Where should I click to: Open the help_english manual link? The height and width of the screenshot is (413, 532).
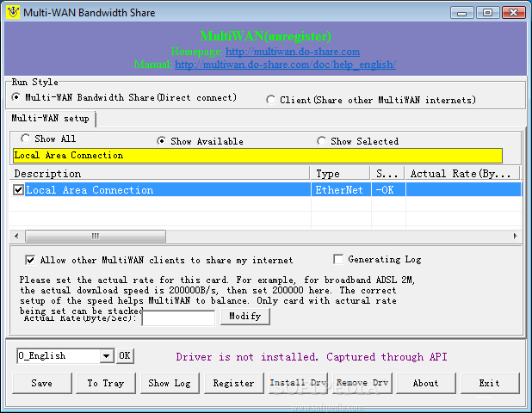click(285, 65)
